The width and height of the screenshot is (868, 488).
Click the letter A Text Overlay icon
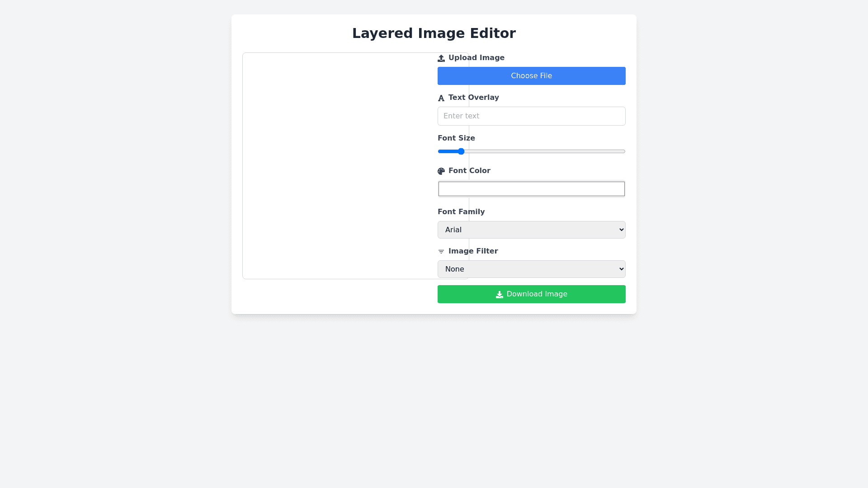pos(441,98)
